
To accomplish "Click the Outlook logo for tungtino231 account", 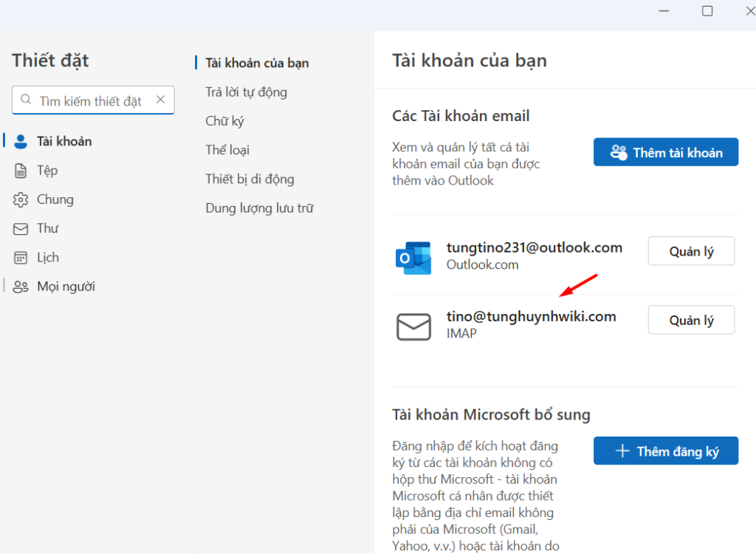I will (413, 258).
